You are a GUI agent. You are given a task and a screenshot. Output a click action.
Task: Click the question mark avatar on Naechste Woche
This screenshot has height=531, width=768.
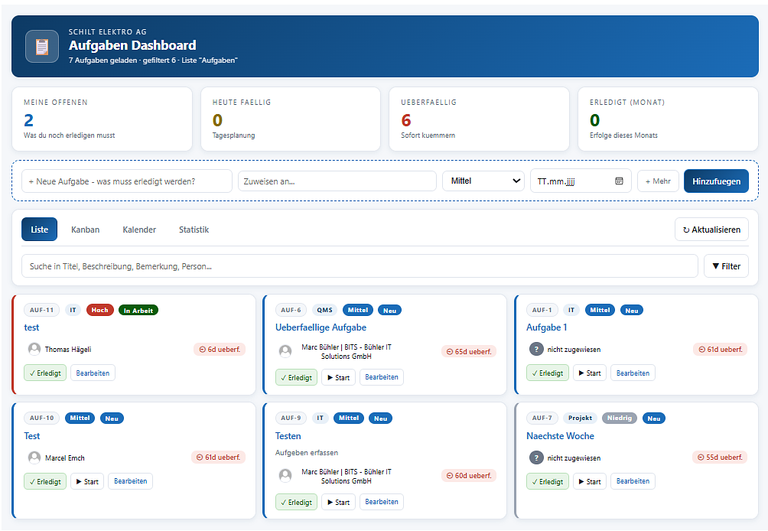[536, 458]
